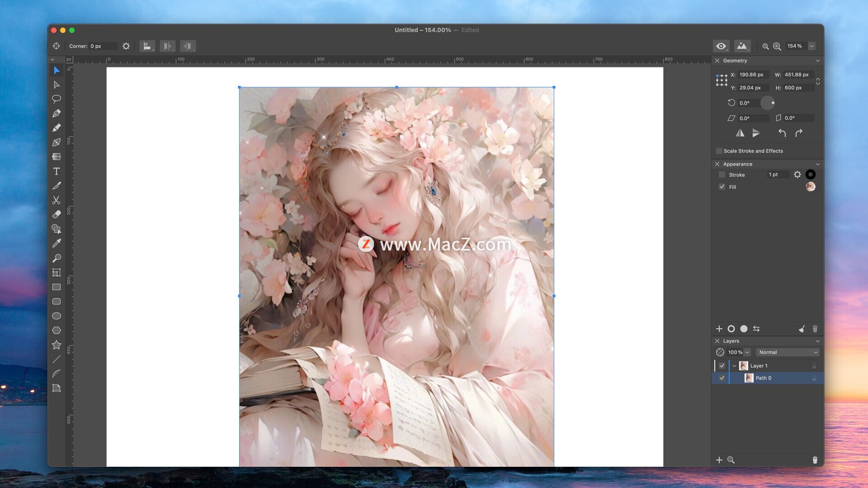
Task: Select the Polygon tool
Action: tap(57, 330)
